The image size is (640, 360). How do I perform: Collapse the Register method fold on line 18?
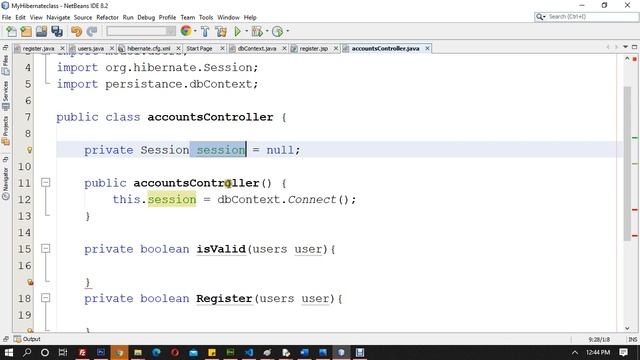(x=46, y=298)
